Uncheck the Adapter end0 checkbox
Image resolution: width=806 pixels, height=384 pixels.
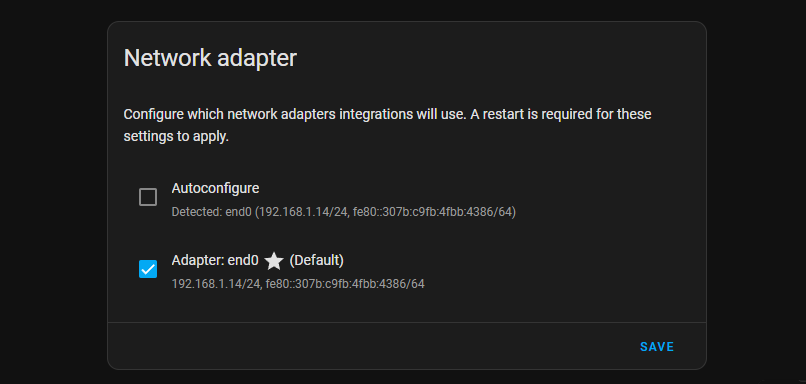click(x=148, y=269)
